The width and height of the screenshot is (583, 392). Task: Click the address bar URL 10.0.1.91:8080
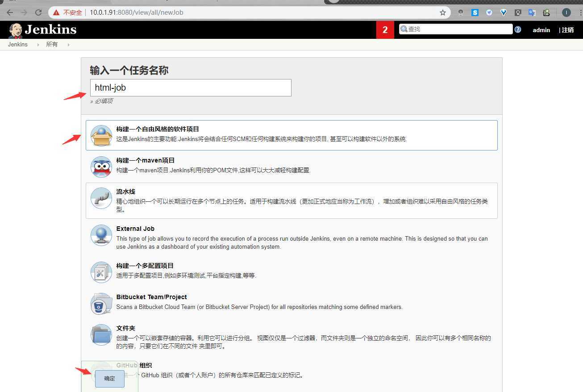(137, 13)
